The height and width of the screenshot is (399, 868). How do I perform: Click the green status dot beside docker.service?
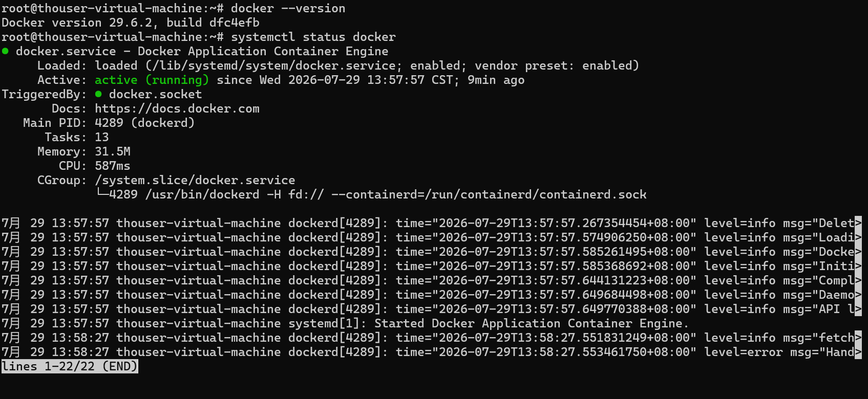[5, 51]
